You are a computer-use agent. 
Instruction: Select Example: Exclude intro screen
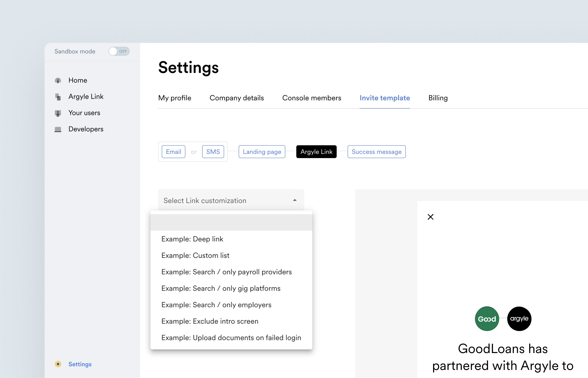209,321
